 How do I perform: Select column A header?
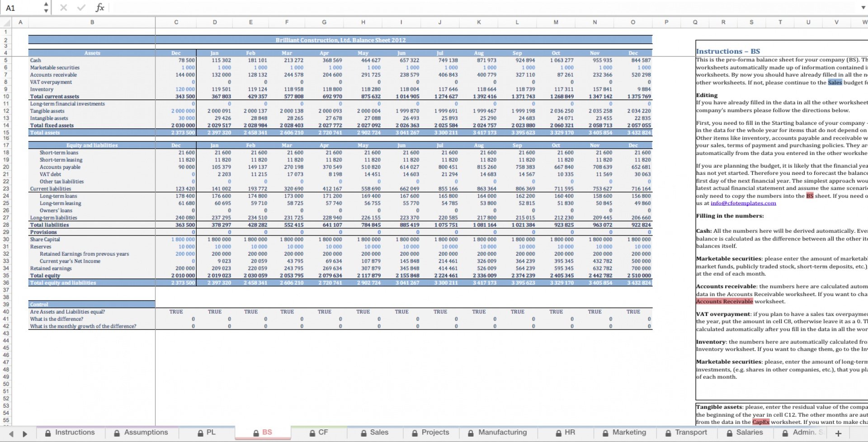[x=20, y=22]
